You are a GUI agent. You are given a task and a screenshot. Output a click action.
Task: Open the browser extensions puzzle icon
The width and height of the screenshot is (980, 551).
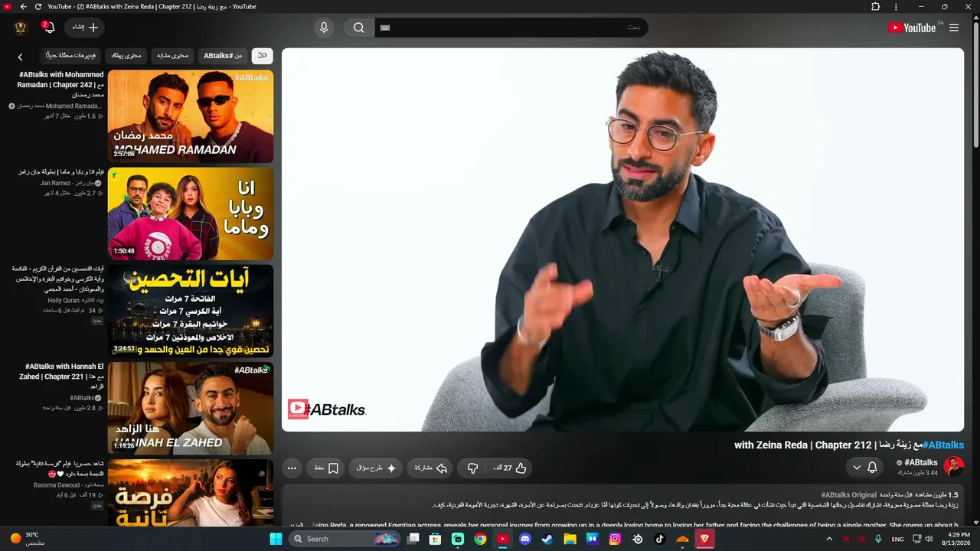tap(876, 7)
